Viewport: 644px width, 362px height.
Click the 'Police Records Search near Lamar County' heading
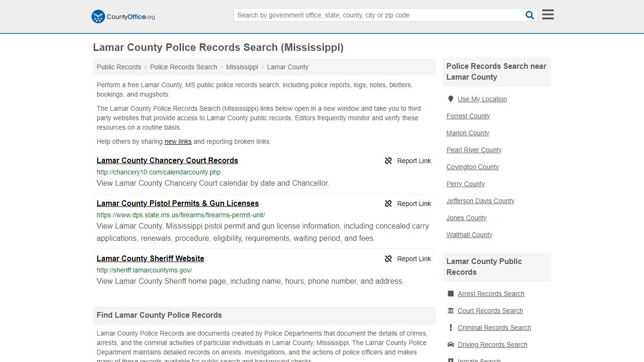point(496,72)
